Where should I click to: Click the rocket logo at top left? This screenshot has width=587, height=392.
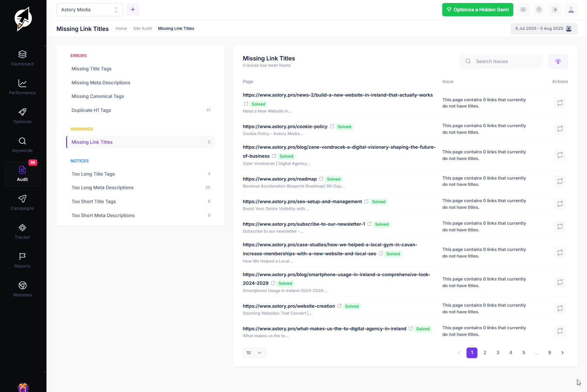click(23, 19)
